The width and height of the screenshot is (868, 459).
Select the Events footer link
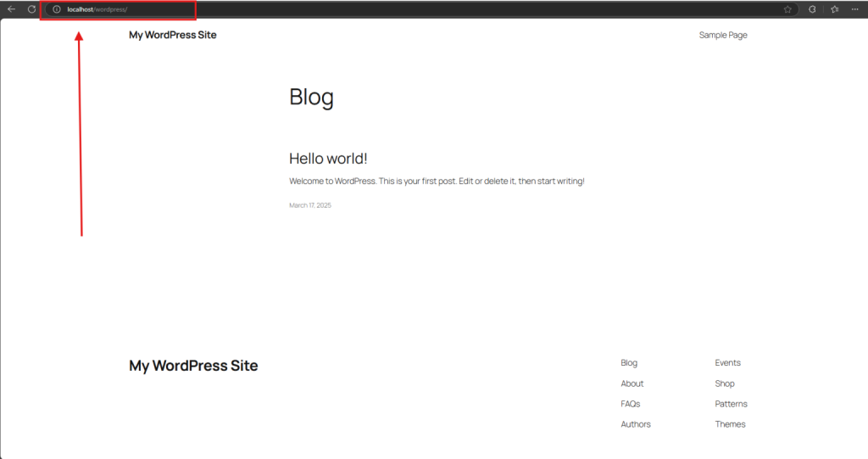[727, 363]
